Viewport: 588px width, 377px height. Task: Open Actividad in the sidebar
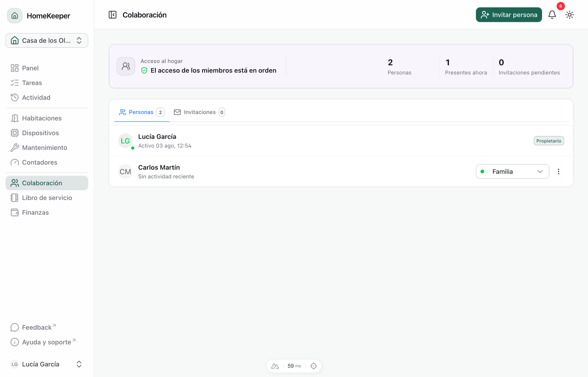click(47, 97)
